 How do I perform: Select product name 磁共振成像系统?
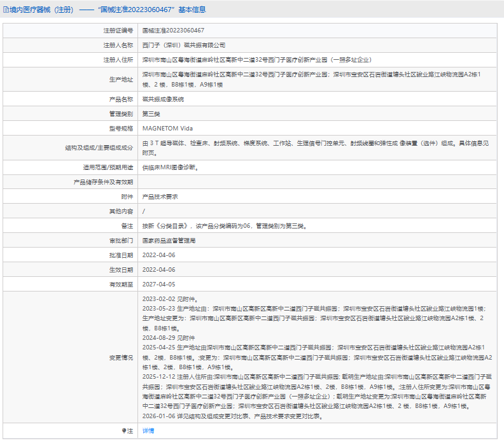[x=163, y=99]
